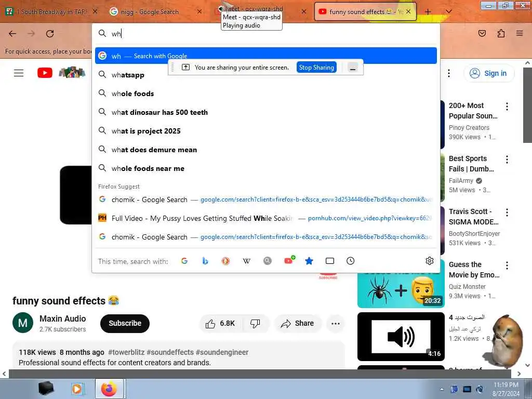This screenshot has height=399, width=532.
Task: Open the Maxin Audio channel name link
Action: click(x=63, y=318)
